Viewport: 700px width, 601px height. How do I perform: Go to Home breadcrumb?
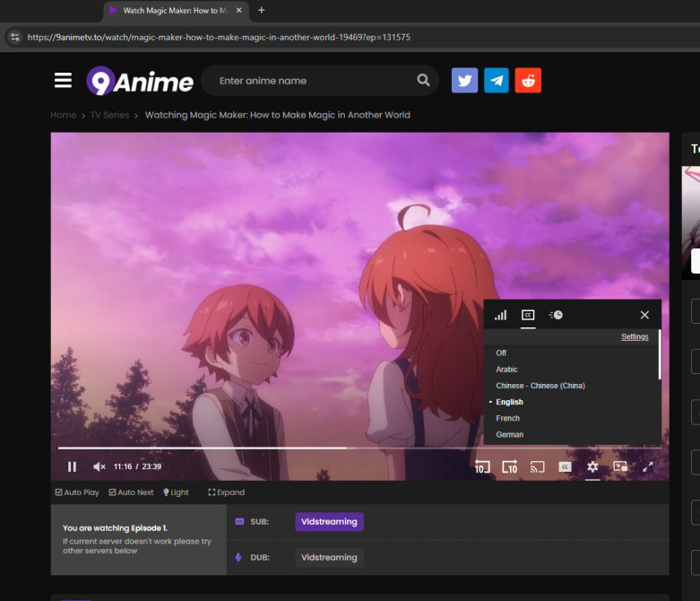pyautogui.click(x=64, y=116)
